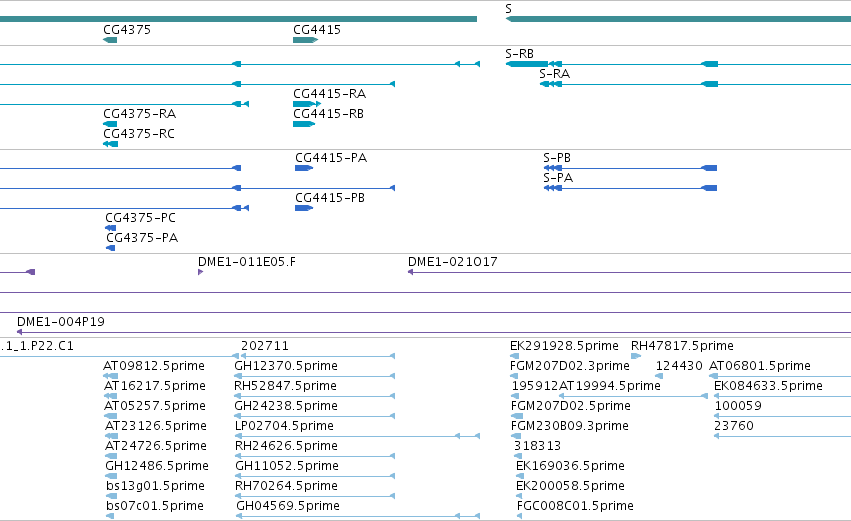851x521 pixels.
Task: Click AT19994.5prime EST label
Action: pyautogui.click(x=609, y=386)
